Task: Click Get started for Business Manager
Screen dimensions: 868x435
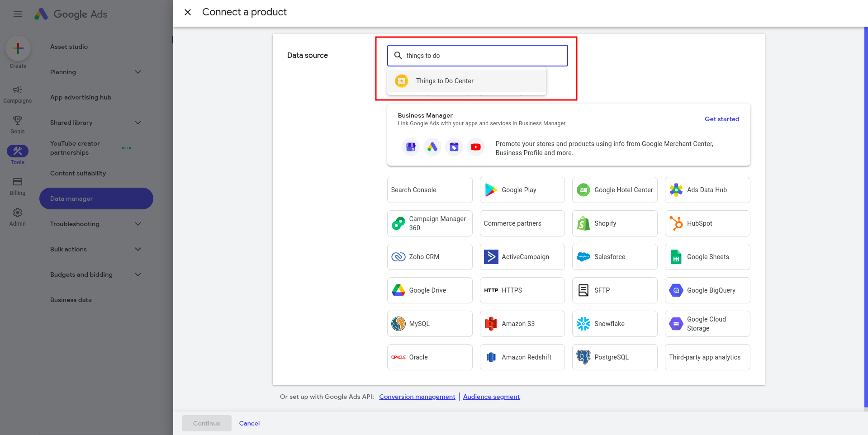Action: (x=722, y=119)
